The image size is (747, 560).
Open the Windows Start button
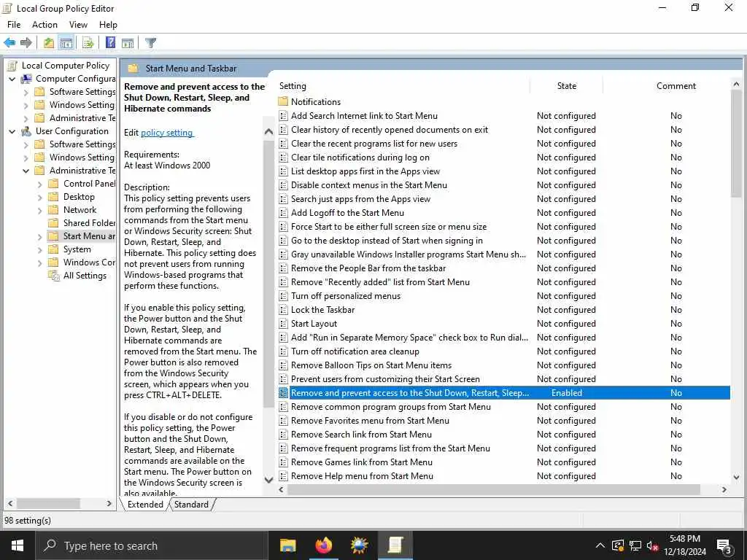point(18,545)
